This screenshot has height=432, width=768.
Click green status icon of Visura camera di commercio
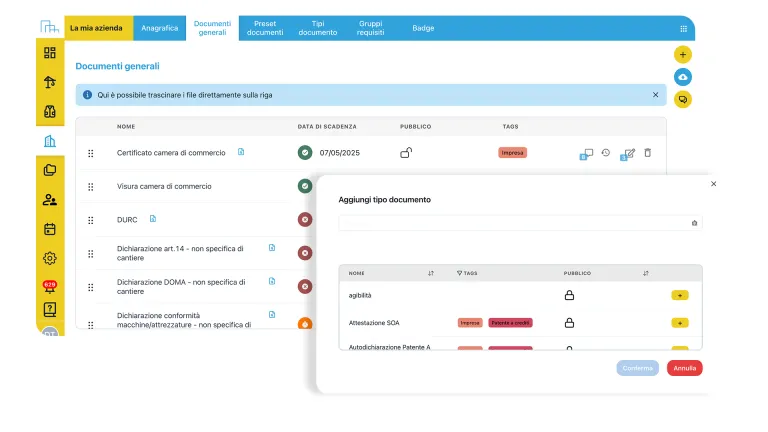(305, 186)
